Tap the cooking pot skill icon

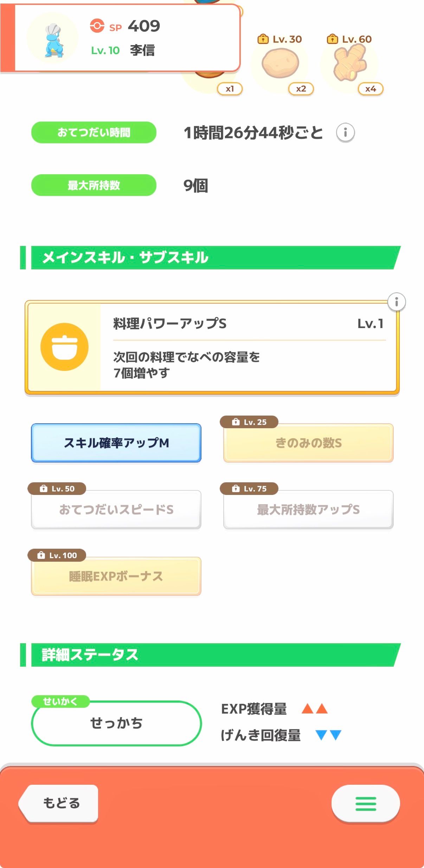coord(64,347)
